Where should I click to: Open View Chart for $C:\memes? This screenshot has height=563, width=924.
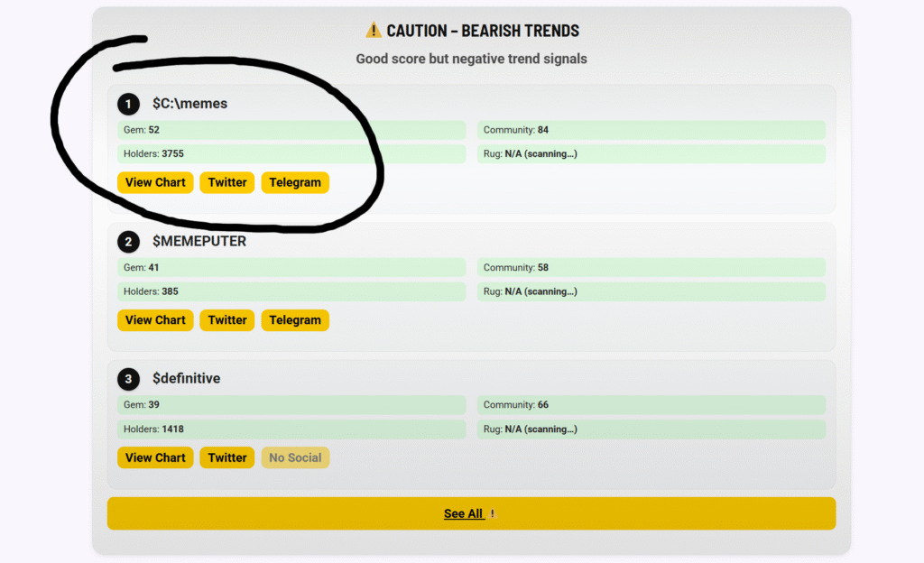point(155,182)
